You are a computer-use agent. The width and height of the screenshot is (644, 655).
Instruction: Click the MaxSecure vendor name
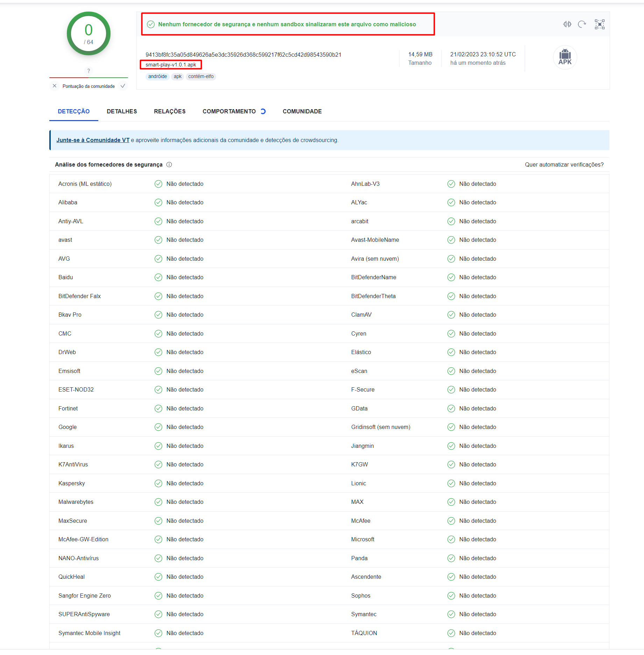pos(73,521)
